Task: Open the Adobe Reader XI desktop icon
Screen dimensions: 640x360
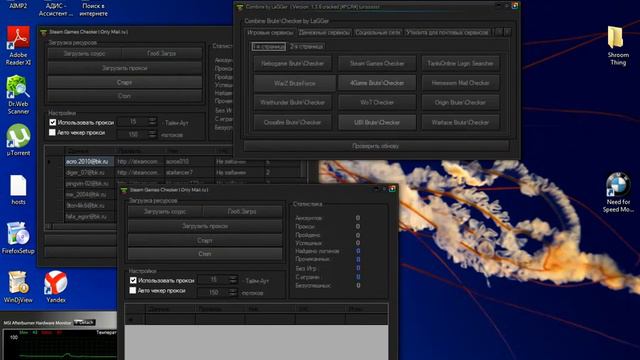Action: (18, 45)
